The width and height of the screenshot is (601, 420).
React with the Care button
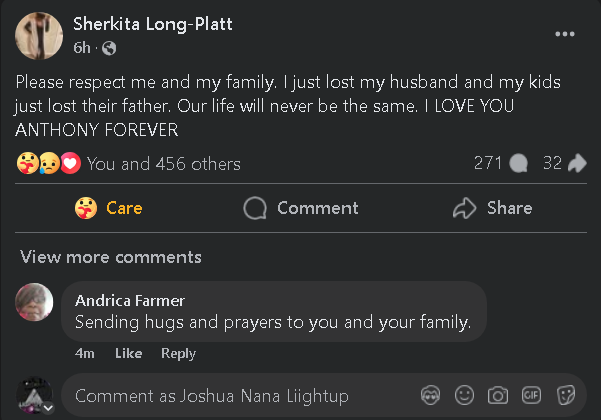point(109,208)
